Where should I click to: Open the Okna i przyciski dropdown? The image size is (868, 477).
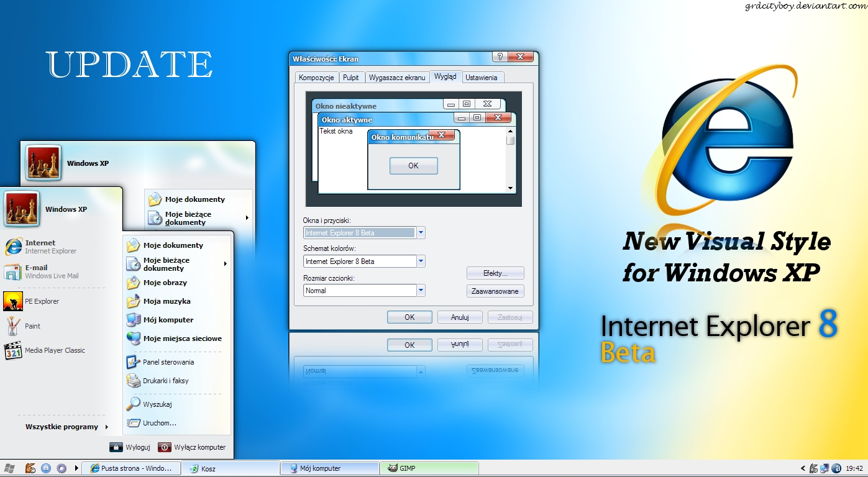(421, 233)
